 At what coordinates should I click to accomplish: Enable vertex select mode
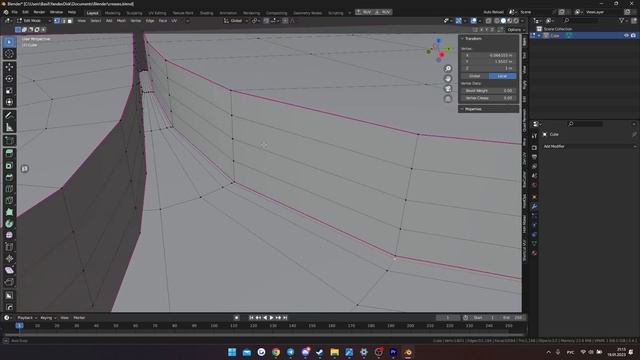(x=57, y=21)
